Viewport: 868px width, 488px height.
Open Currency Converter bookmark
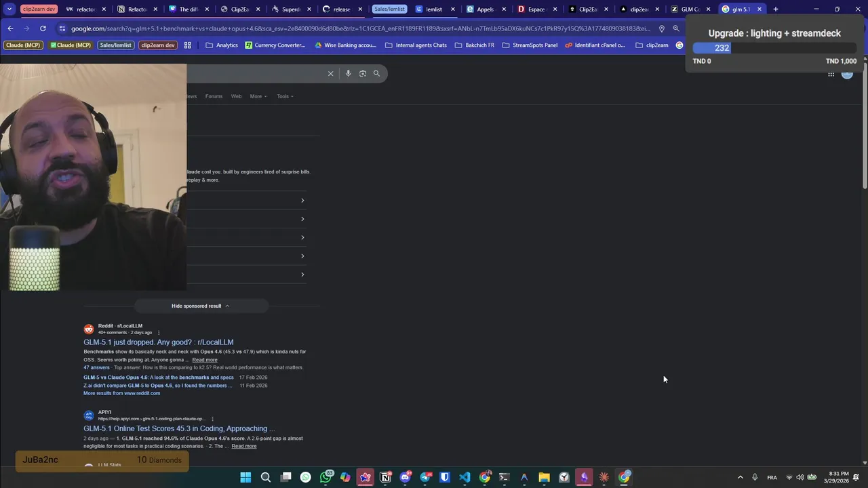(x=275, y=45)
